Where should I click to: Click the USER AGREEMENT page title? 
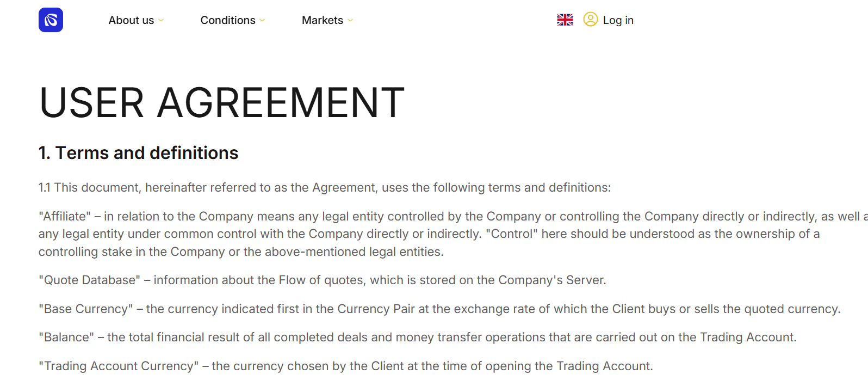pyautogui.click(x=221, y=102)
